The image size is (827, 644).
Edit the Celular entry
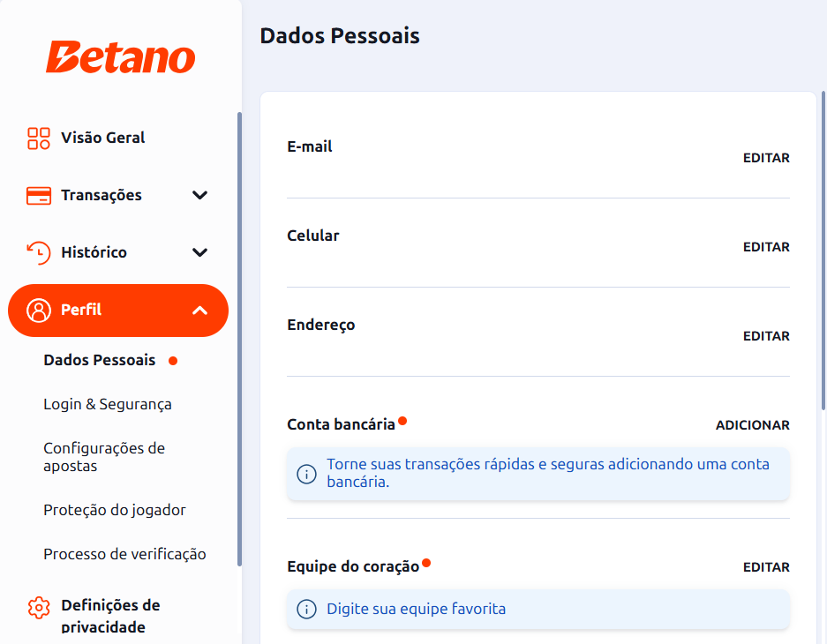[766, 247]
